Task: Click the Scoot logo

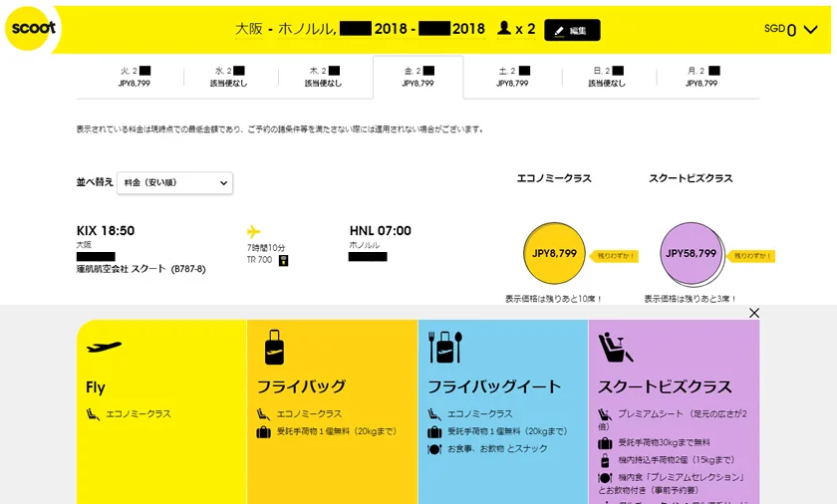Action: (x=31, y=28)
